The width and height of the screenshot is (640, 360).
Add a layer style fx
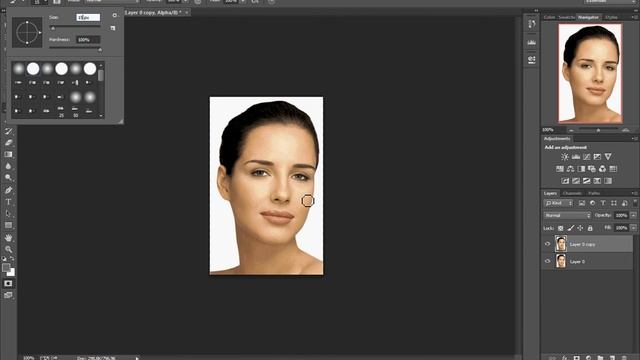point(564,358)
